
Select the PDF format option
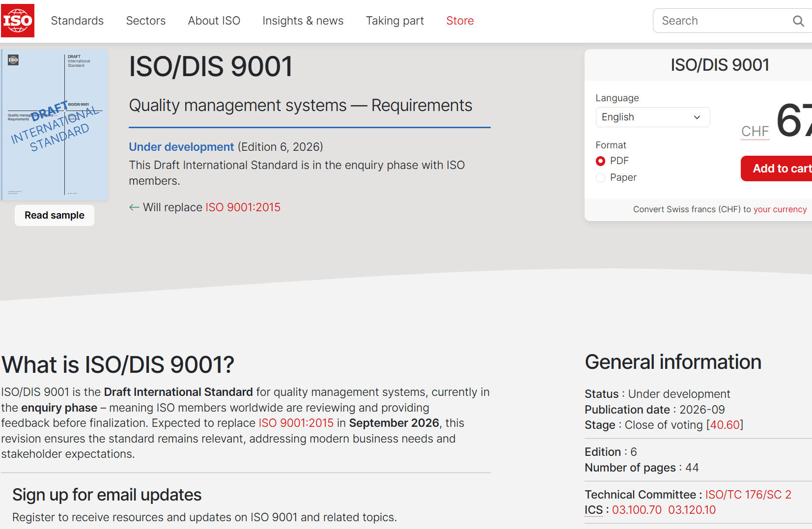[x=600, y=161]
